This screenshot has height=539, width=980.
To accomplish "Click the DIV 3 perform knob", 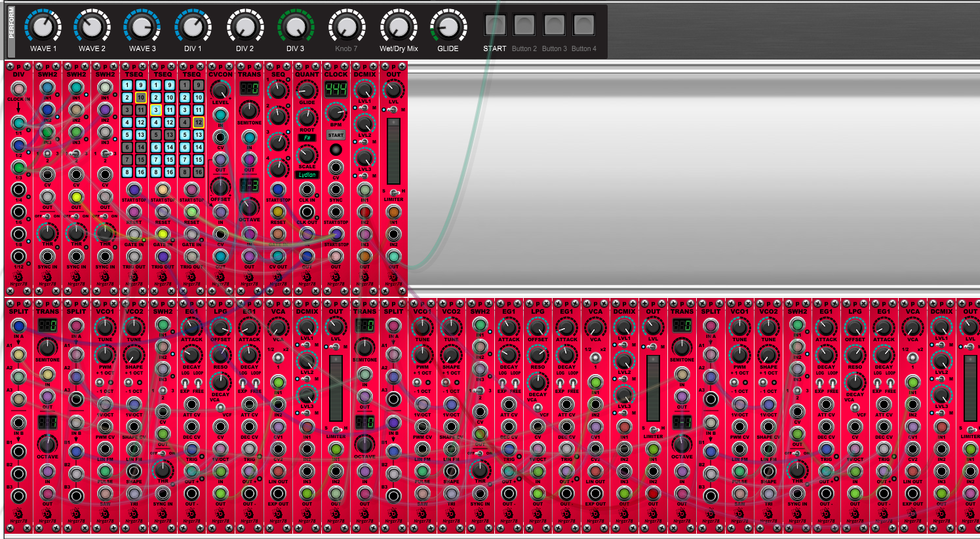I will 296,27.
